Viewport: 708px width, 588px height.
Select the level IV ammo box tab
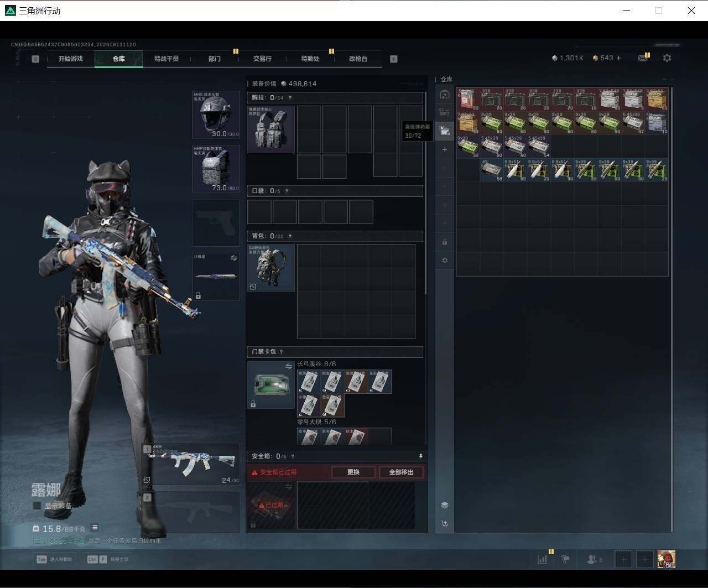pyautogui.click(x=445, y=131)
